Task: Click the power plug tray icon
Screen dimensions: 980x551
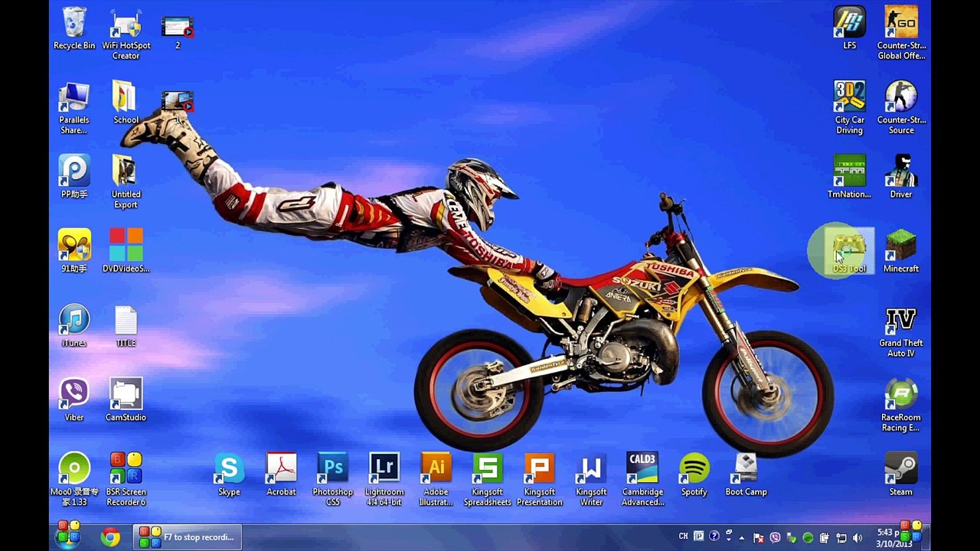Action: pos(825,537)
